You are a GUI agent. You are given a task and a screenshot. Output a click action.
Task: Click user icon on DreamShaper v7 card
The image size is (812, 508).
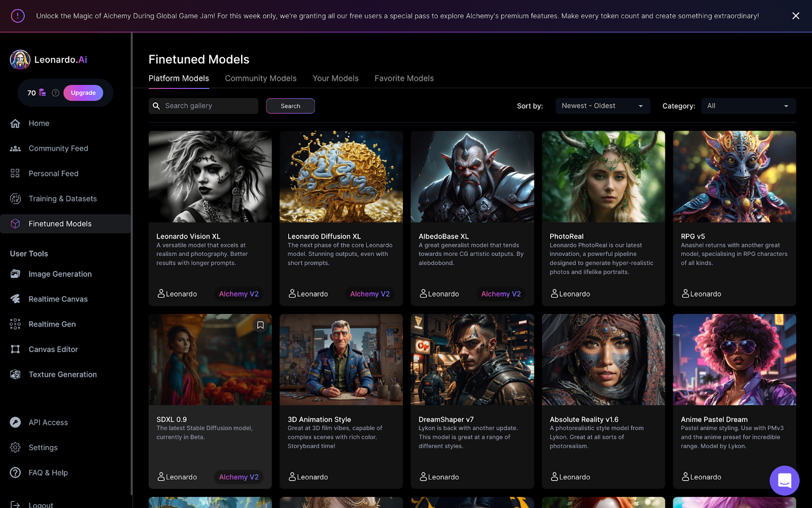click(x=423, y=477)
